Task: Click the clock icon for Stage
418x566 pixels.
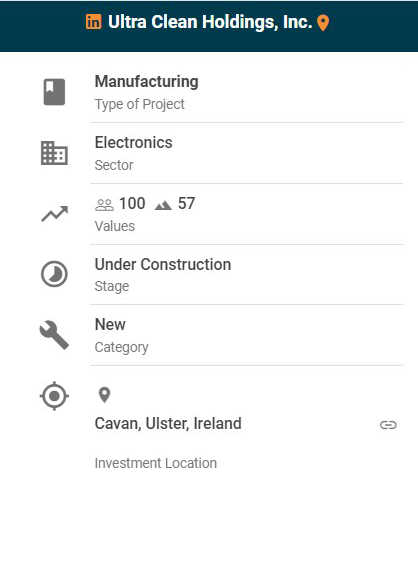Action: tap(54, 274)
